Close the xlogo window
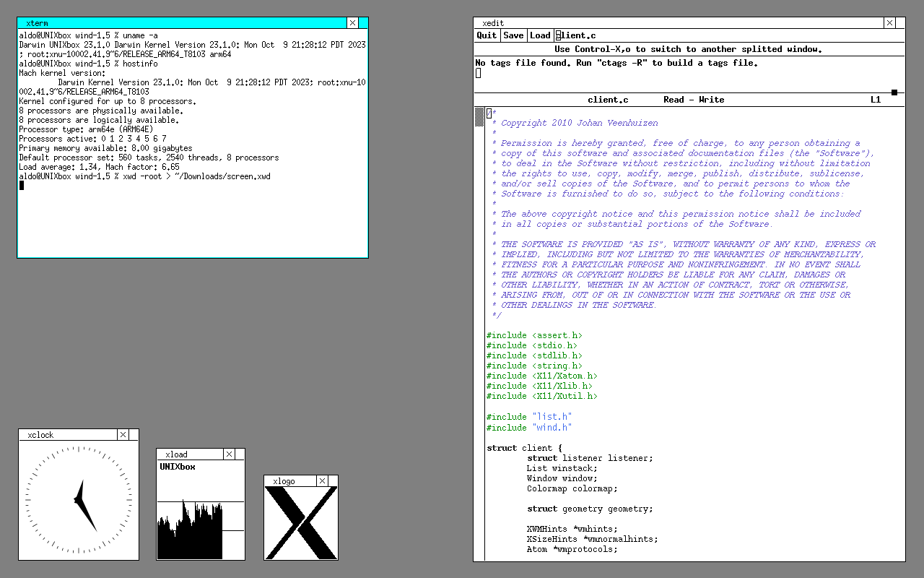 [323, 481]
